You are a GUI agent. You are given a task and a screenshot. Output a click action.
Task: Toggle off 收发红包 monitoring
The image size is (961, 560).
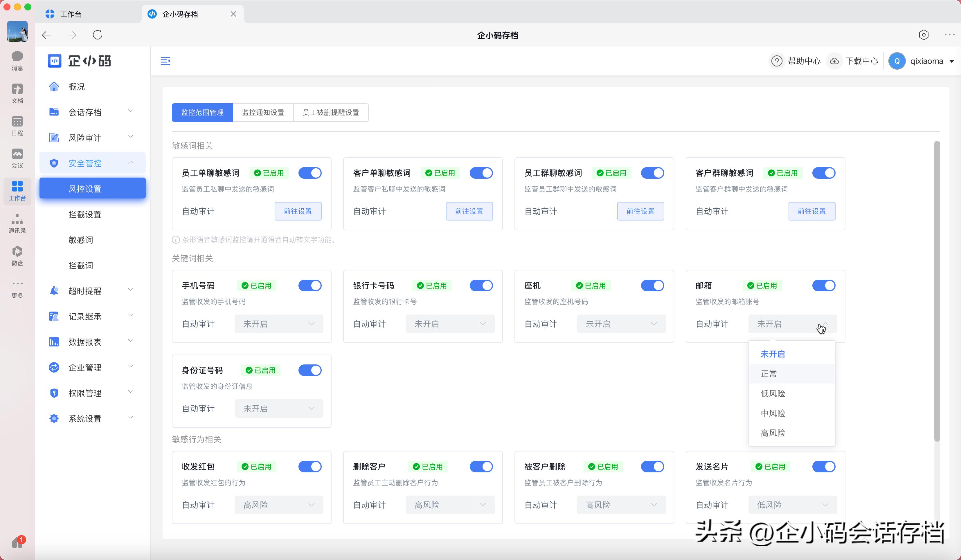[x=310, y=466]
